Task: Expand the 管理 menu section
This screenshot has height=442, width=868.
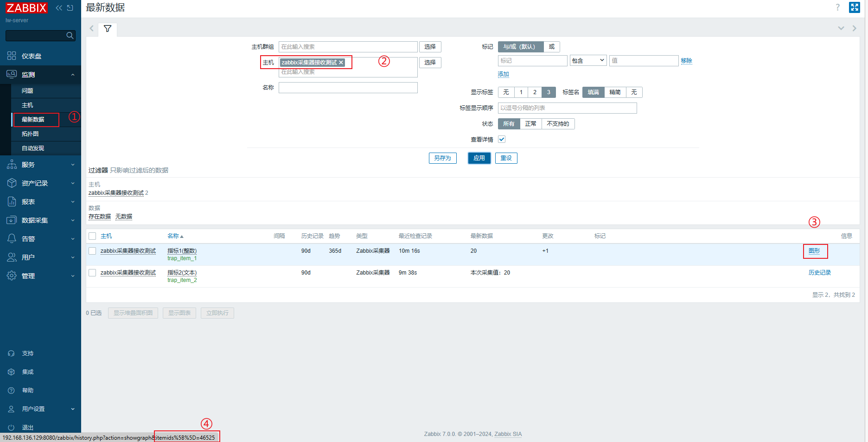Action: pyautogui.click(x=73, y=276)
